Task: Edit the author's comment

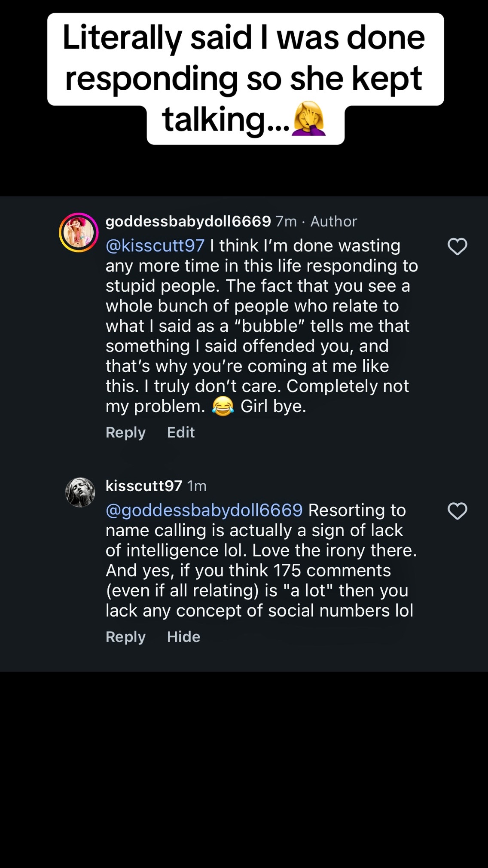Action: pyautogui.click(x=181, y=432)
